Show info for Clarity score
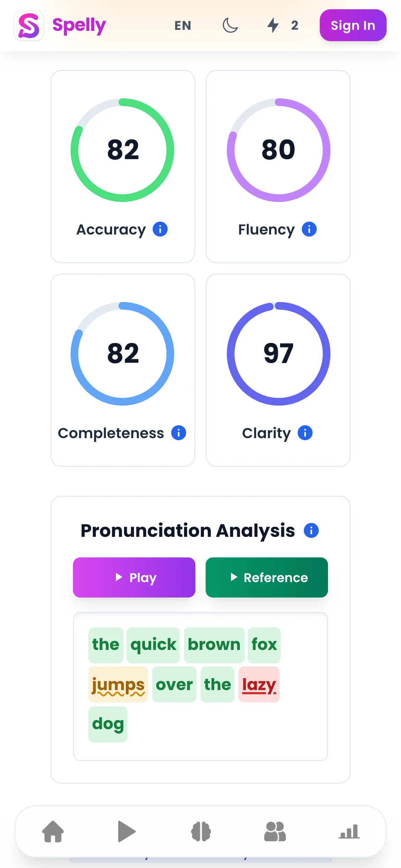 point(305,433)
